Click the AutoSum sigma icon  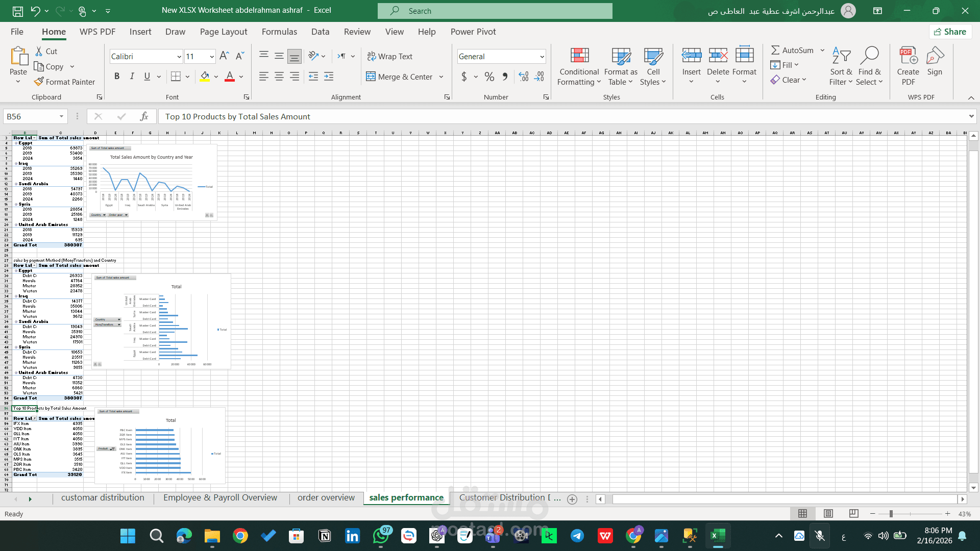(775, 50)
